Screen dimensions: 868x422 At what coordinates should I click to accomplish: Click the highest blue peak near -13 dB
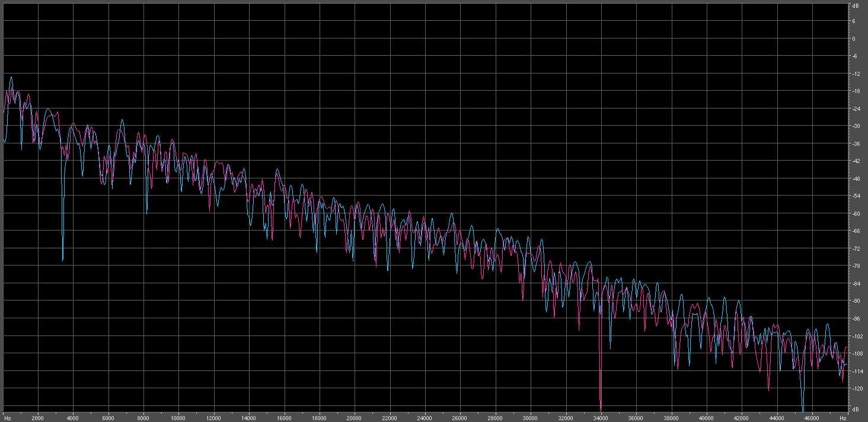click(11, 78)
